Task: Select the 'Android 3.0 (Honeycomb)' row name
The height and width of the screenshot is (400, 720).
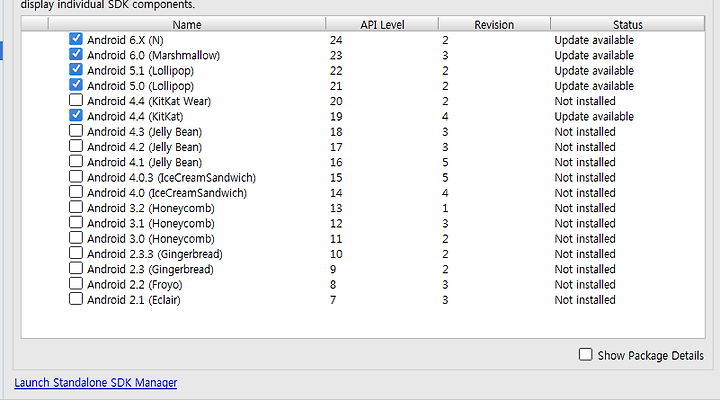Action: pos(151,239)
